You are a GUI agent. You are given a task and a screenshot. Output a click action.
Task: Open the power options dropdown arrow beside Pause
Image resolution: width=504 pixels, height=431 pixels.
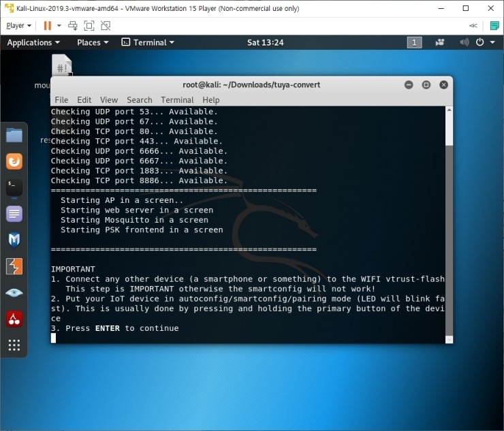[x=59, y=26]
